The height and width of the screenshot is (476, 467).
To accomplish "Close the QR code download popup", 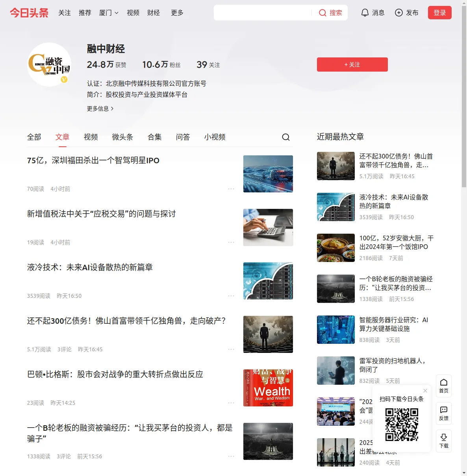I will 425,391.
